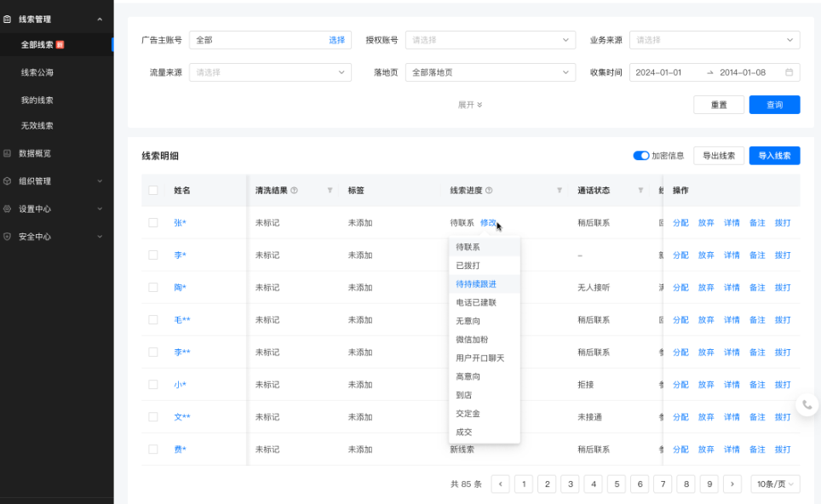The width and height of the screenshot is (821, 504).
Task: Open the 业务来源 dropdown
Action: point(715,40)
